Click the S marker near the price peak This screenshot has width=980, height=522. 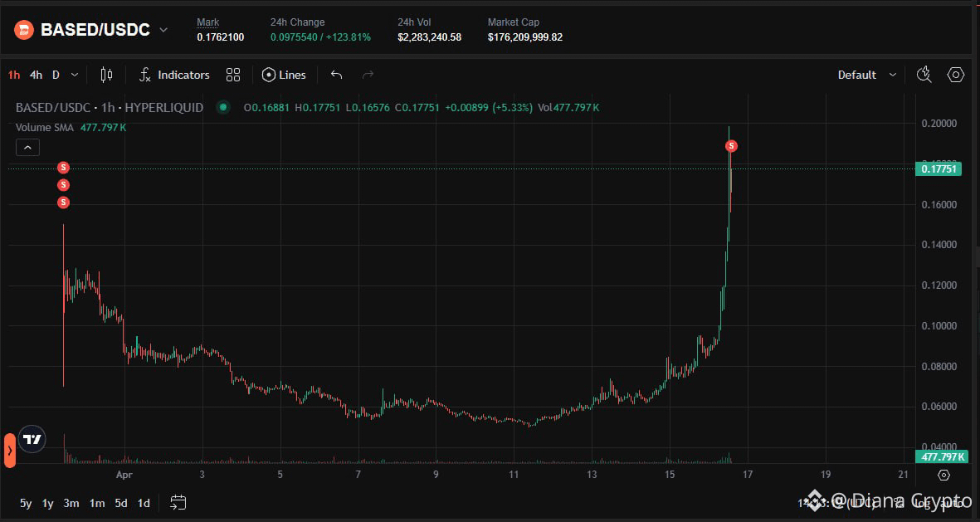point(731,146)
